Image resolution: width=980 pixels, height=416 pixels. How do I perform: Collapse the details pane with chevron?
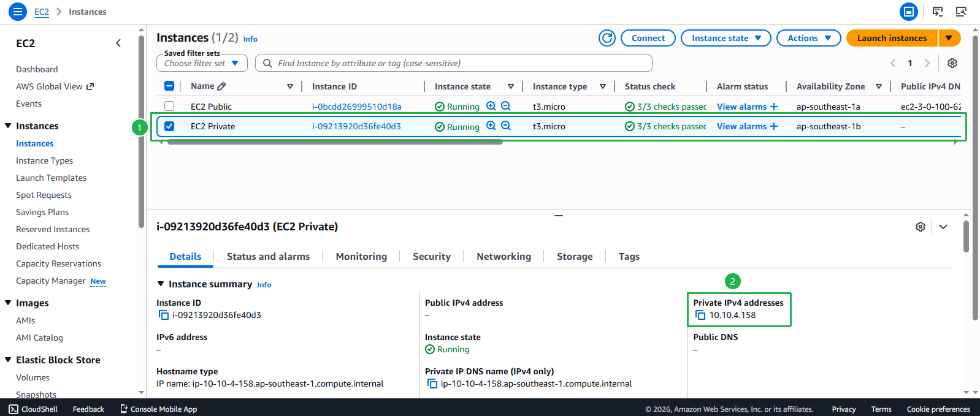coord(943,227)
